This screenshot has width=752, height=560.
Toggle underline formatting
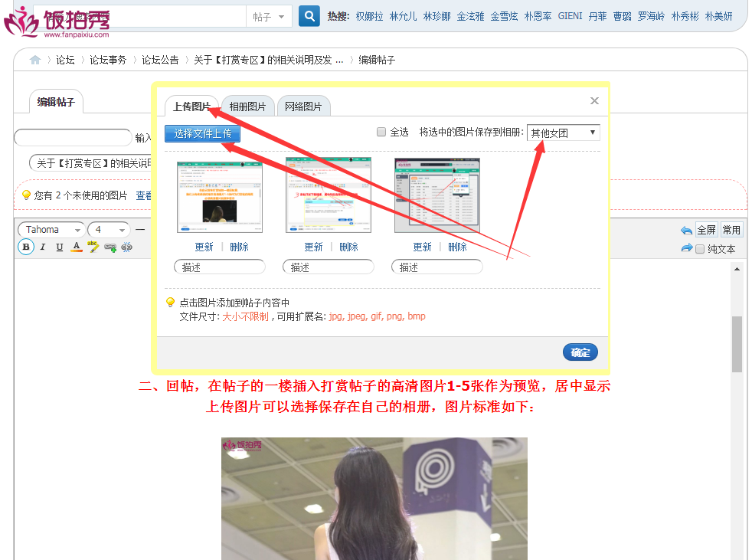coord(60,247)
